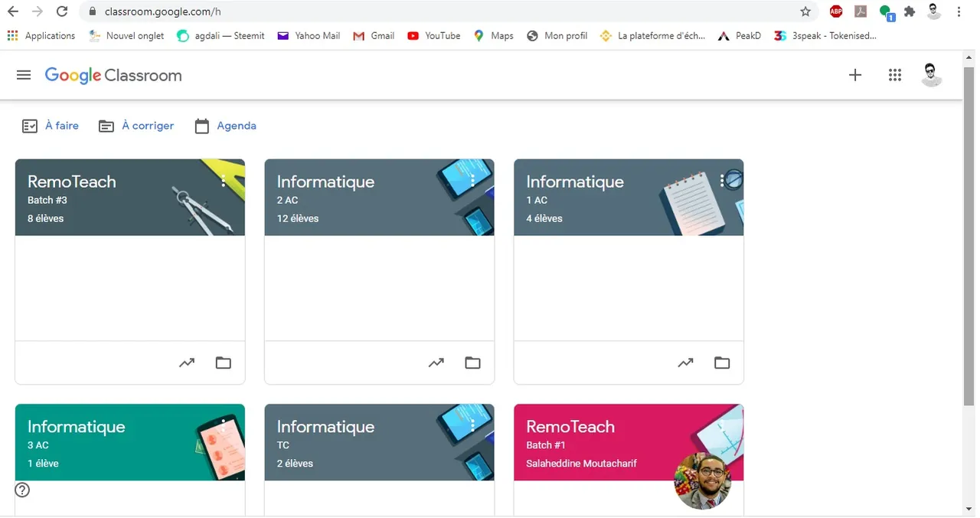The image size is (980, 518).
Task: Open Chrome three-dot menu
Action: coord(959,11)
